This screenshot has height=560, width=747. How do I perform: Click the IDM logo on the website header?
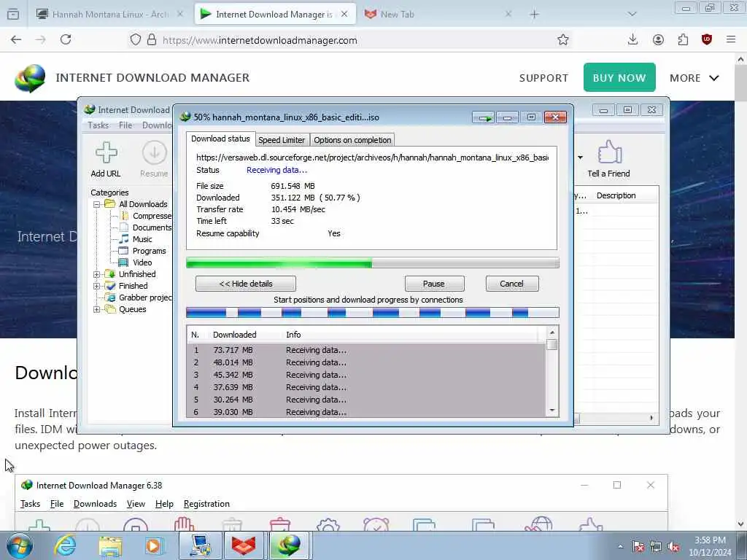[x=29, y=78]
